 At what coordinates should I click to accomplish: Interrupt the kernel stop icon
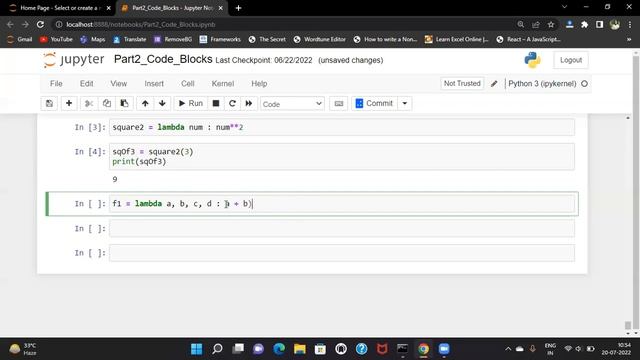pyautogui.click(x=216, y=104)
